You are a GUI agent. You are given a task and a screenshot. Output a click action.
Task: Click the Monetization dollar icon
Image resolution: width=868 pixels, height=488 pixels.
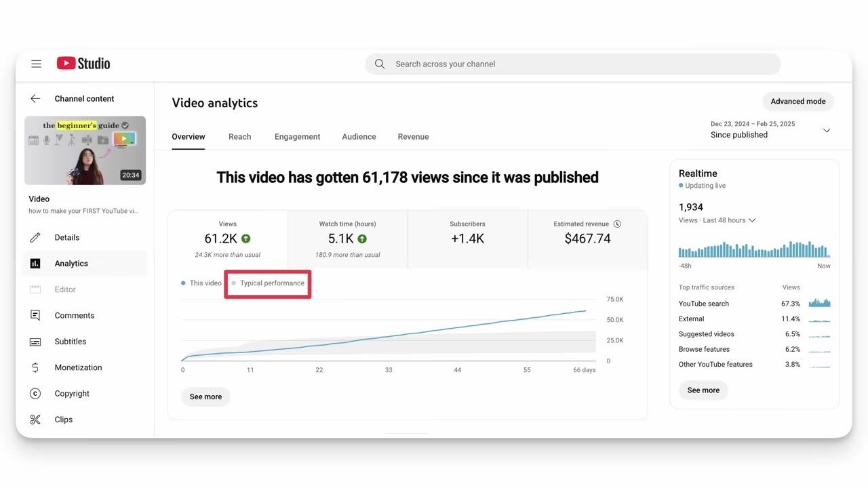[x=35, y=367]
